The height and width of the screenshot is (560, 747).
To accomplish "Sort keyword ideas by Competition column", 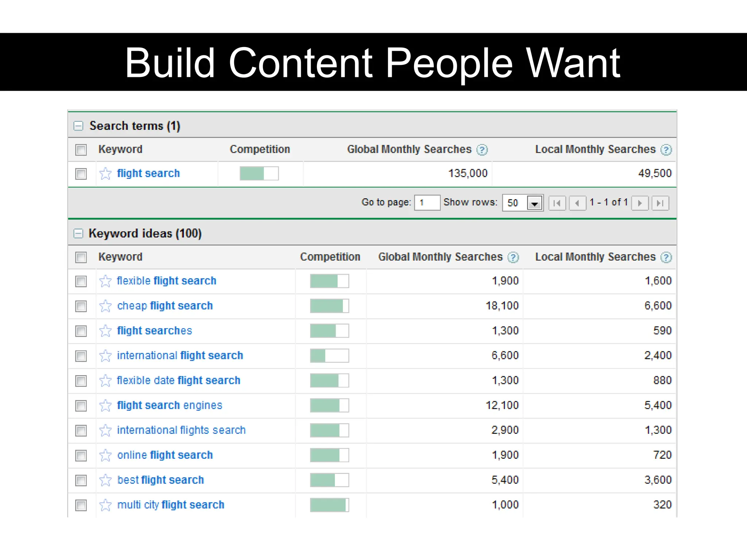I will point(330,257).
